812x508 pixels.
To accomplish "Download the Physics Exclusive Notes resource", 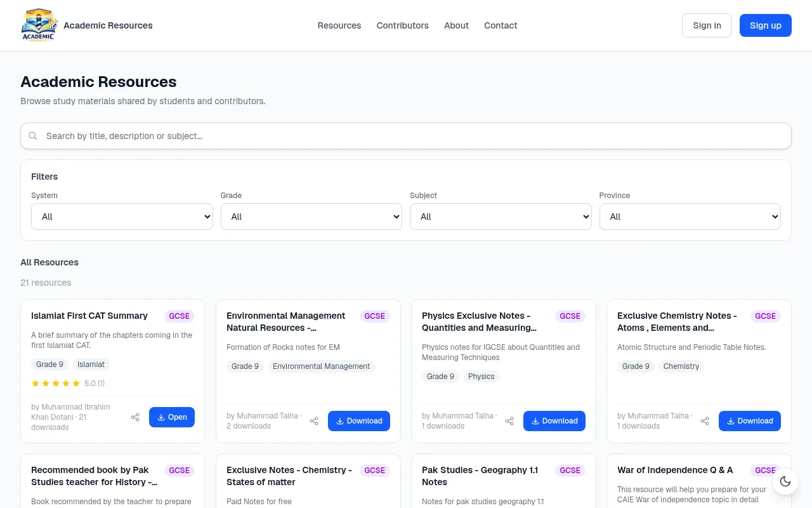I will [x=554, y=421].
